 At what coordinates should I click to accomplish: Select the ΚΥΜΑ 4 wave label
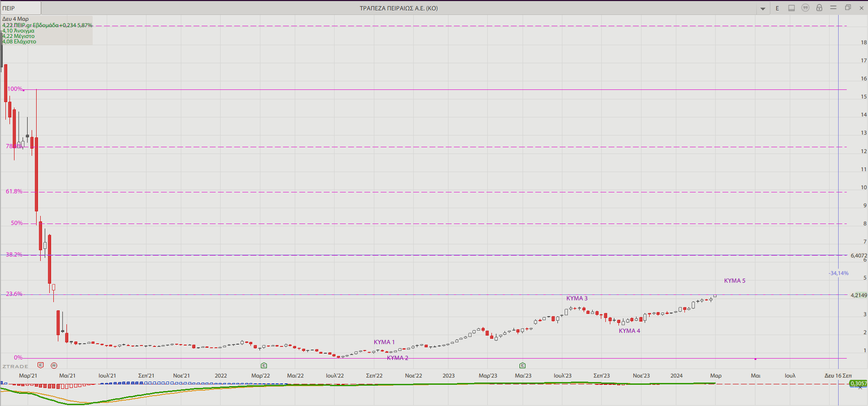point(629,331)
